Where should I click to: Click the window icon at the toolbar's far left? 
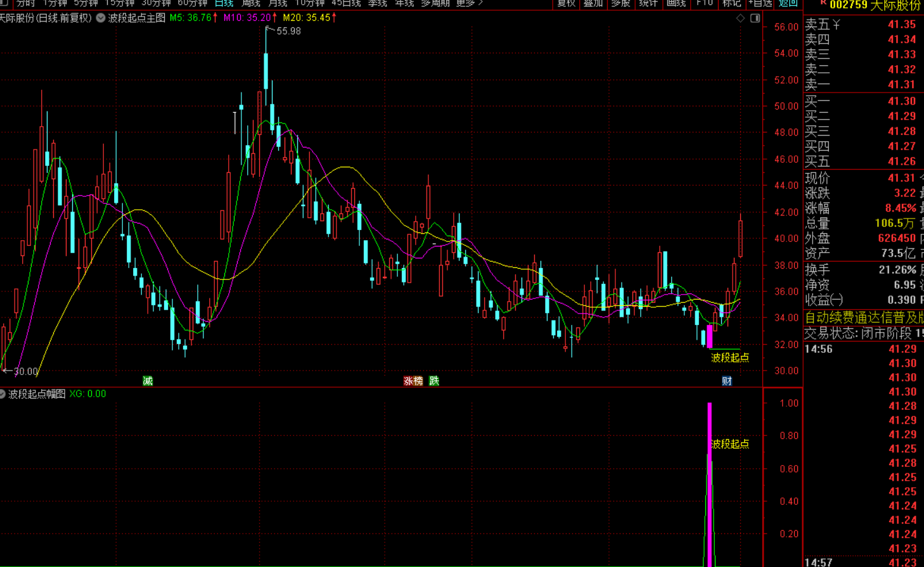tap(3, 3)
